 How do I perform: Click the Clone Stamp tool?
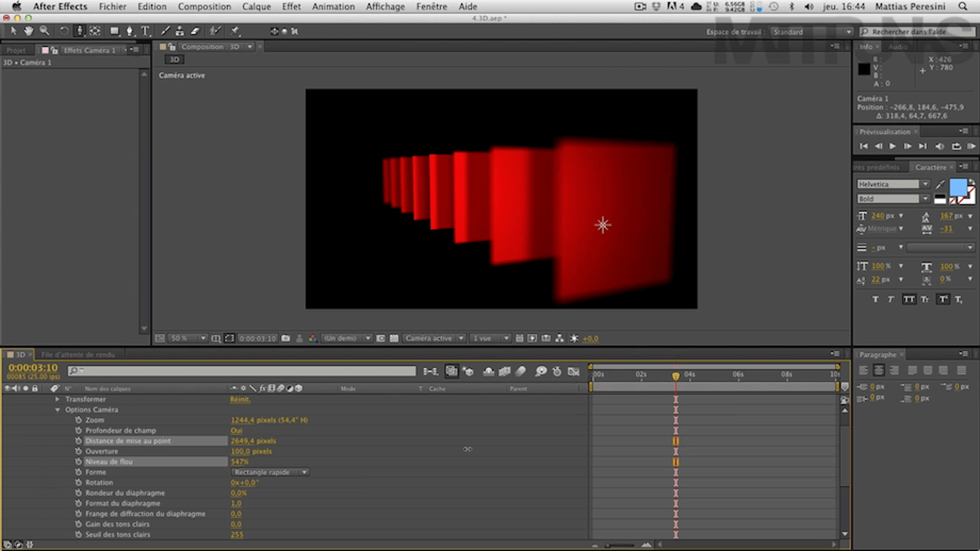coord(180,31)
